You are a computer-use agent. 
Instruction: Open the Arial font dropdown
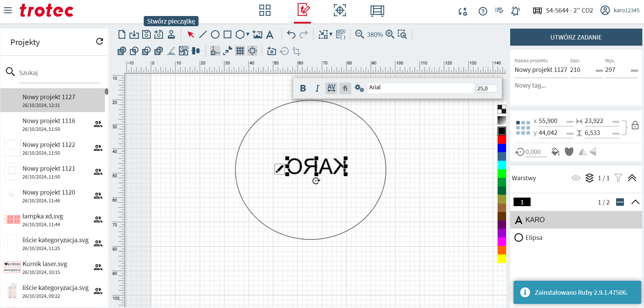(x=421, y=88)
